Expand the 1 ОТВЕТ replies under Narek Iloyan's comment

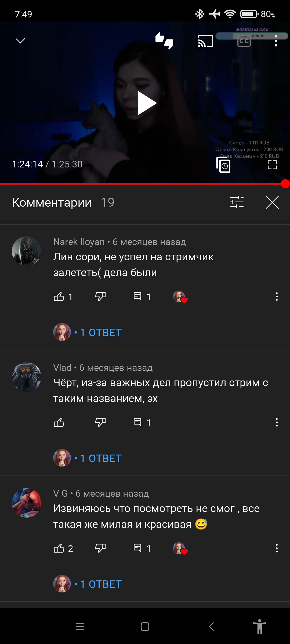coord(101,332)
